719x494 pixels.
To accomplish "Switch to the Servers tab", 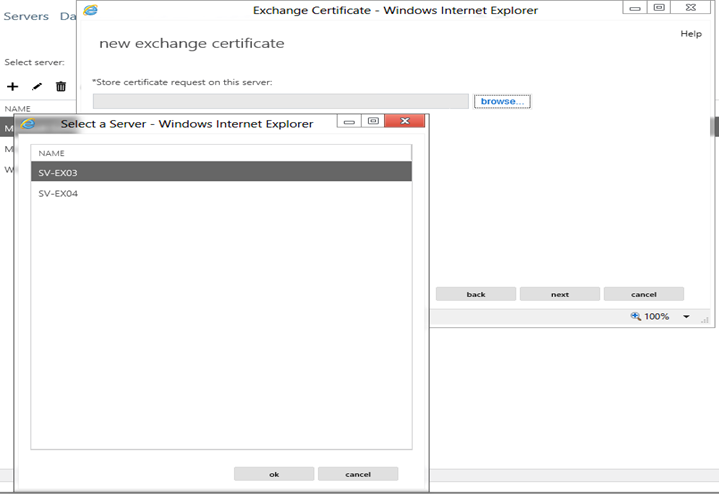I will click(x=26, y=17).
